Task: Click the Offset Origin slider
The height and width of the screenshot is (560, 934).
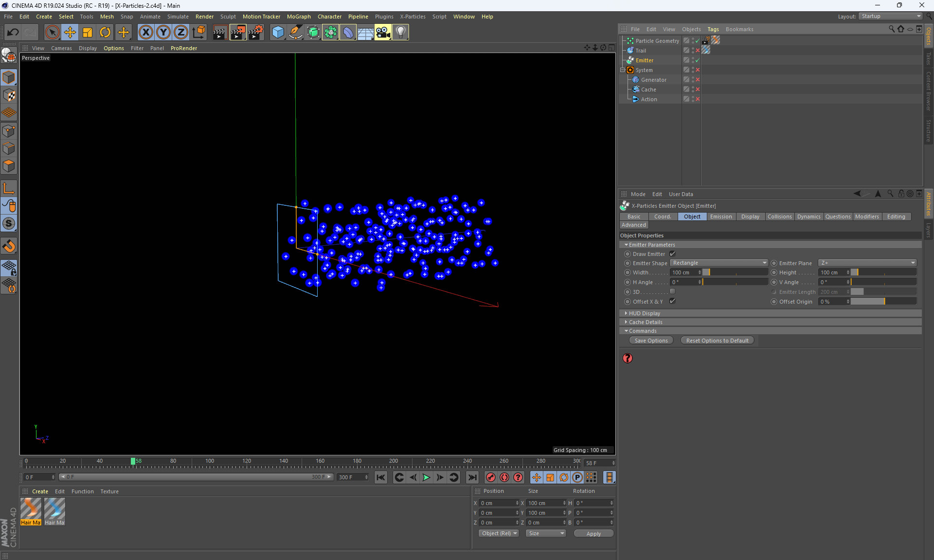Action: point(883,302)
